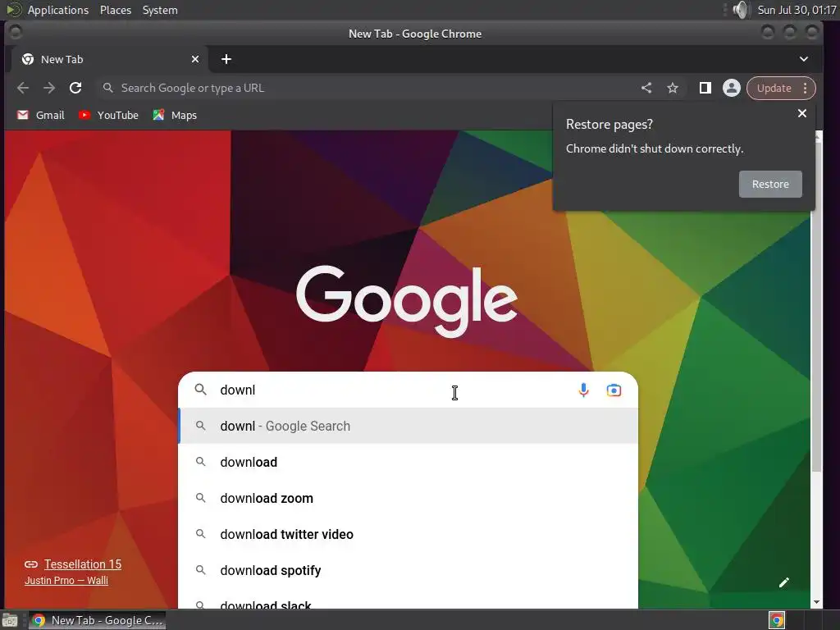Click the Restore button
Screen dimensions: 840x630
pos(770,184)
